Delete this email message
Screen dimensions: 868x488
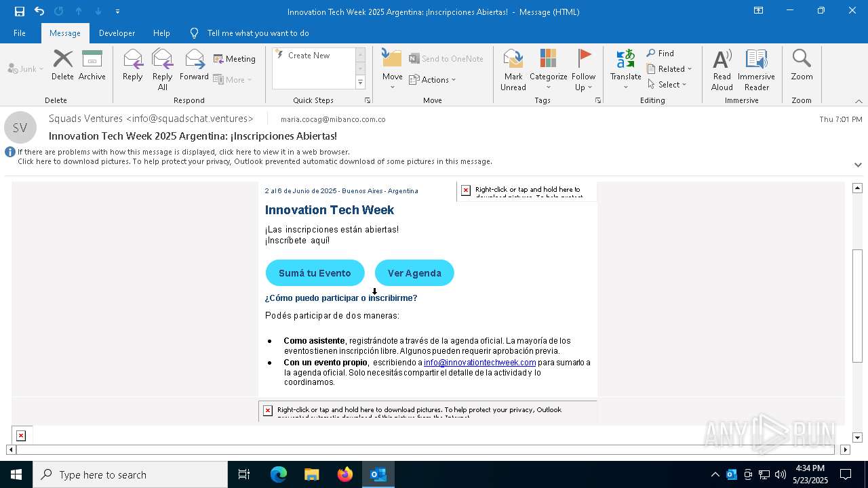click(x=62, y=65)
